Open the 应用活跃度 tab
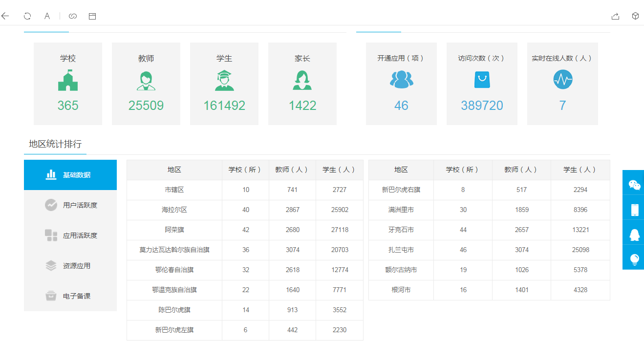The width and height of the screenshot is (644, 341). point(70,235)
